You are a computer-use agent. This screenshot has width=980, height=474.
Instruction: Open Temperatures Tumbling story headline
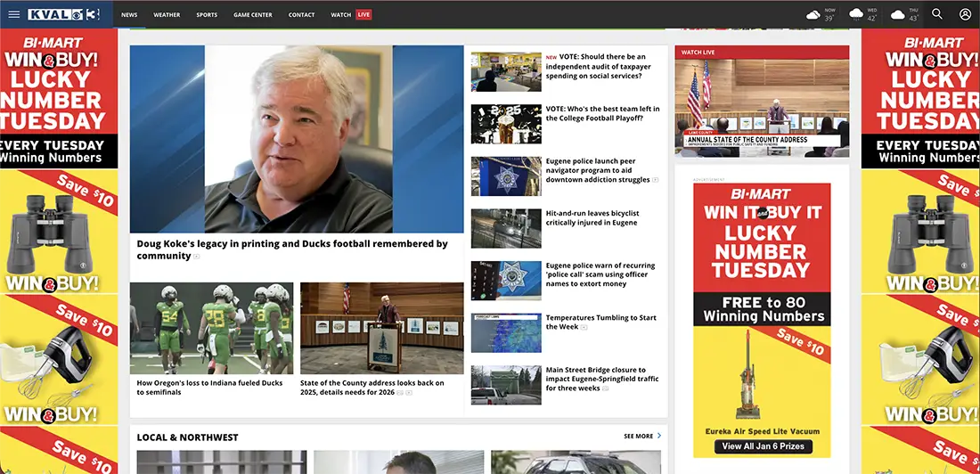(x=600, y=322)
